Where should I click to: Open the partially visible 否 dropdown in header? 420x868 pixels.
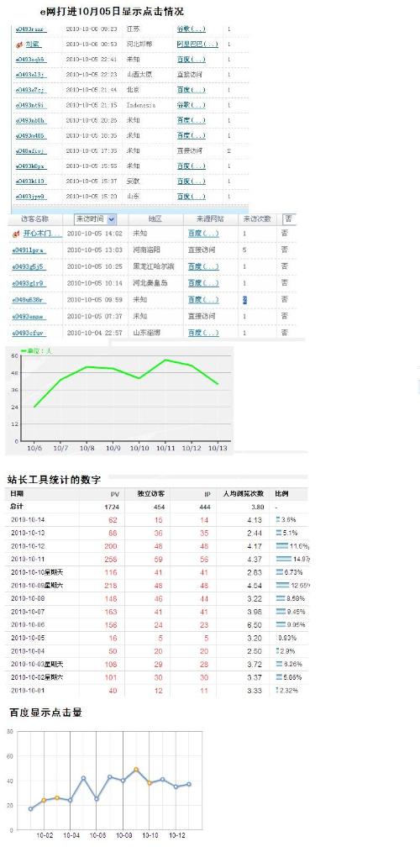[x=289, y=219]
